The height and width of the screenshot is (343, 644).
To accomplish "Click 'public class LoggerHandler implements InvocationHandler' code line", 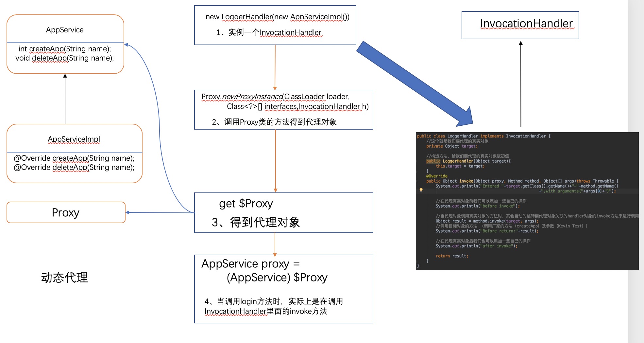I will (484, 136).
